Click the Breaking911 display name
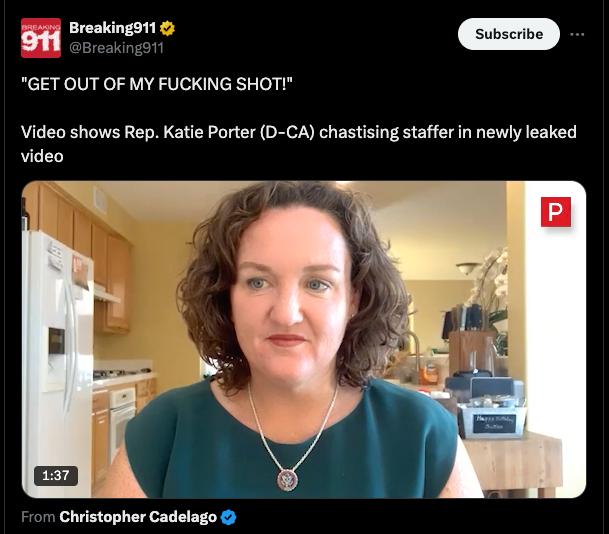Image resolution: width=609 pixels, height=534 pixels. (113, 28)
